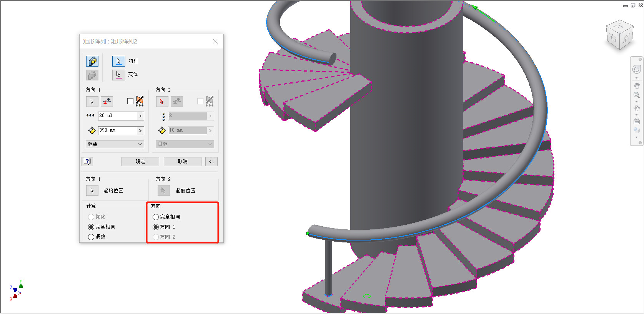Viewport: 644px width, 314px height.
Task: Select the pattern individual features mode icon
Action: coord(92,61)
